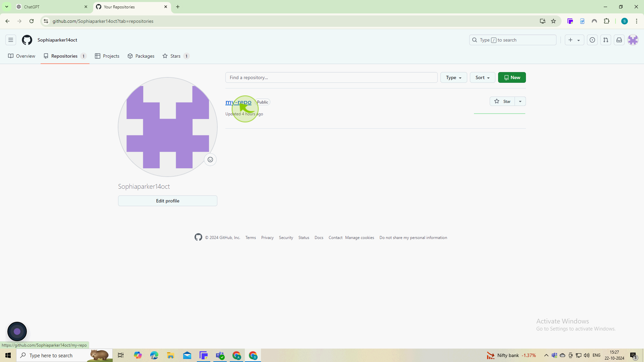This screenshot has height=362, width=644.
Task: Click the browser address bar URL
Action: [x=103, y=21]
